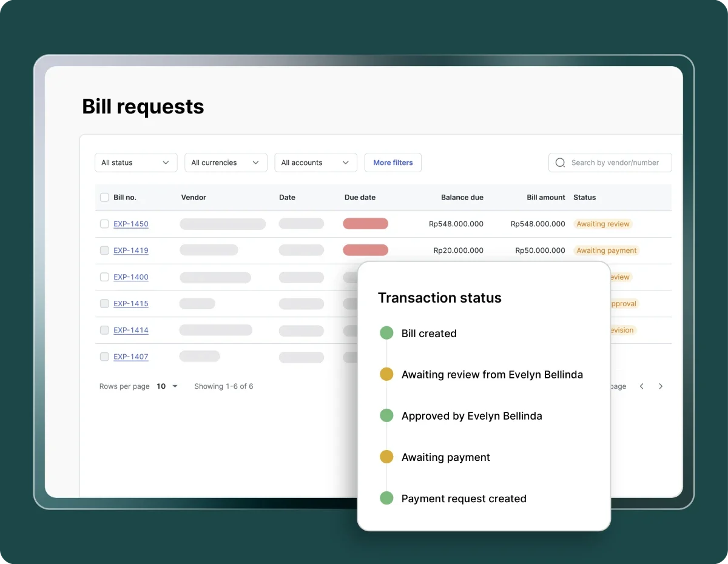
Task: Open the All accounts dropdown
Action: pos(315,163)
